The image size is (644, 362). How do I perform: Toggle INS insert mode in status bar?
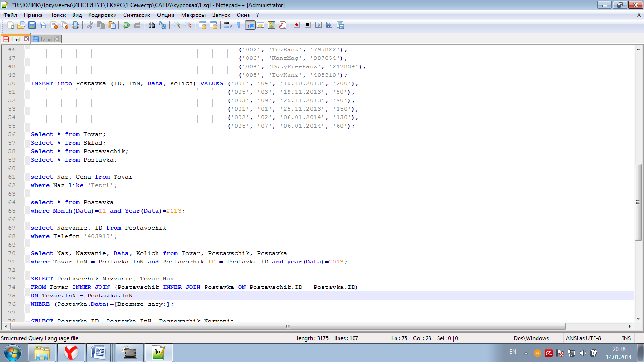coord(626,338)
